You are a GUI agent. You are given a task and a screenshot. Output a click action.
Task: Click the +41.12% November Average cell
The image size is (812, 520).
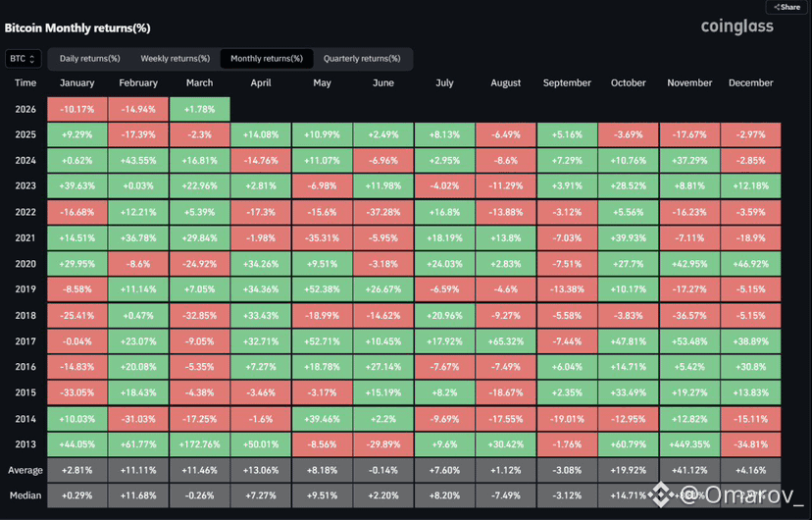tap(689, 470)
